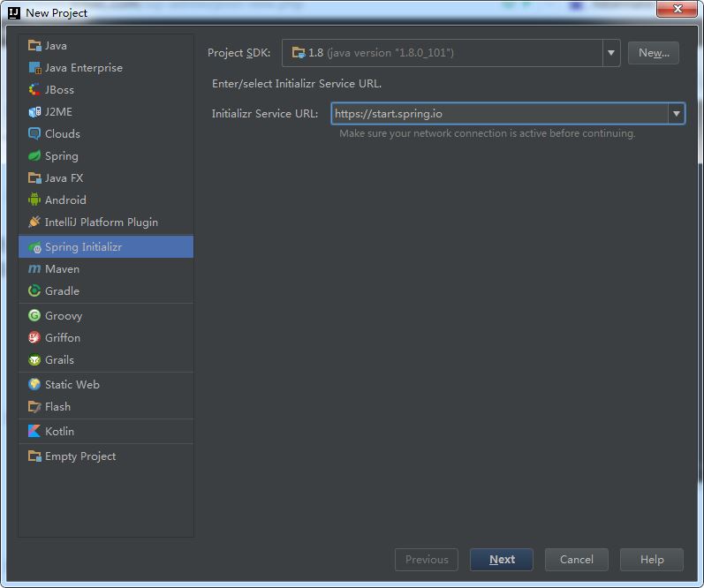
Task: Select the Spring leaf icon
Action: [x=34, y=155]
